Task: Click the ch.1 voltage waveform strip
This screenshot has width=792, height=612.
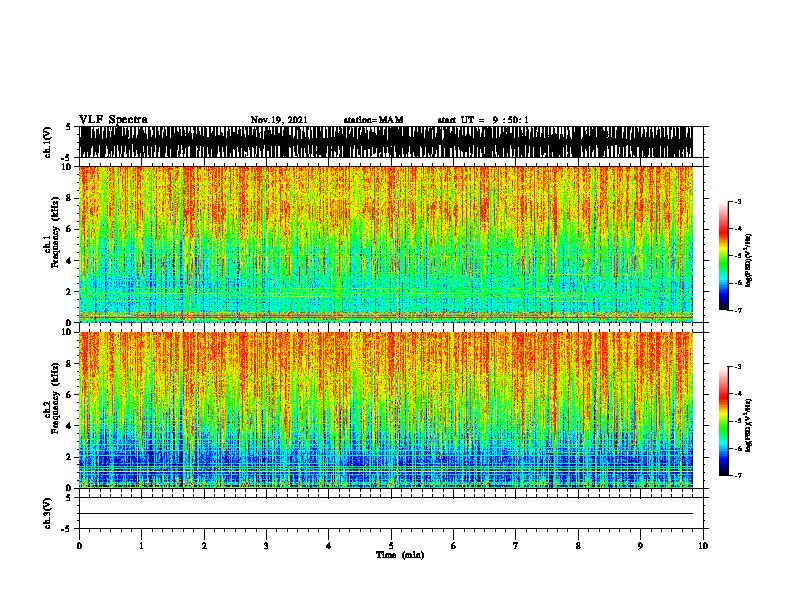Action: click(x=385, y=142)
